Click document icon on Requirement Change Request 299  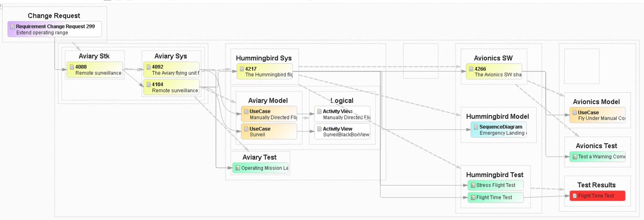tap(13, 27)
